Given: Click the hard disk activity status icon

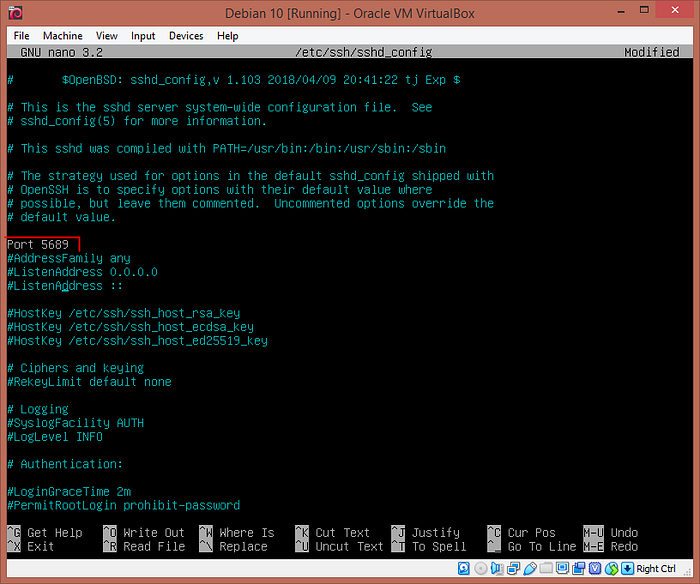Looking at the screenshot, I should coord(464,568).
